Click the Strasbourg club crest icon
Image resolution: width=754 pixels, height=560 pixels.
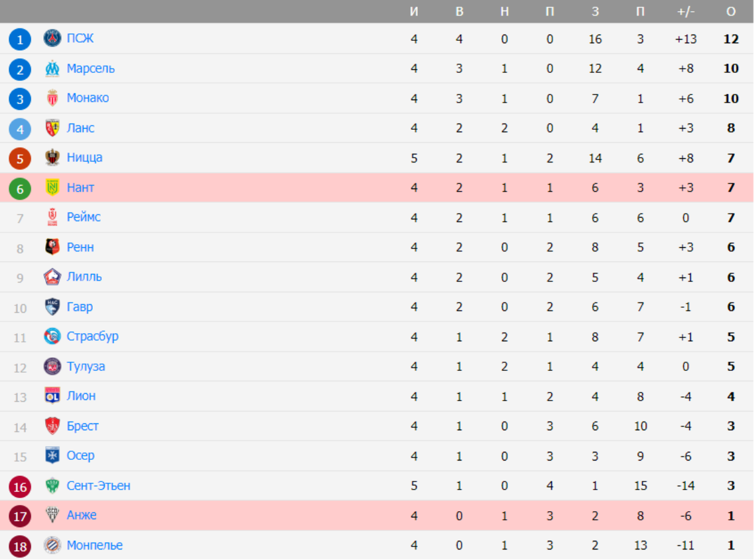[53, 336]
